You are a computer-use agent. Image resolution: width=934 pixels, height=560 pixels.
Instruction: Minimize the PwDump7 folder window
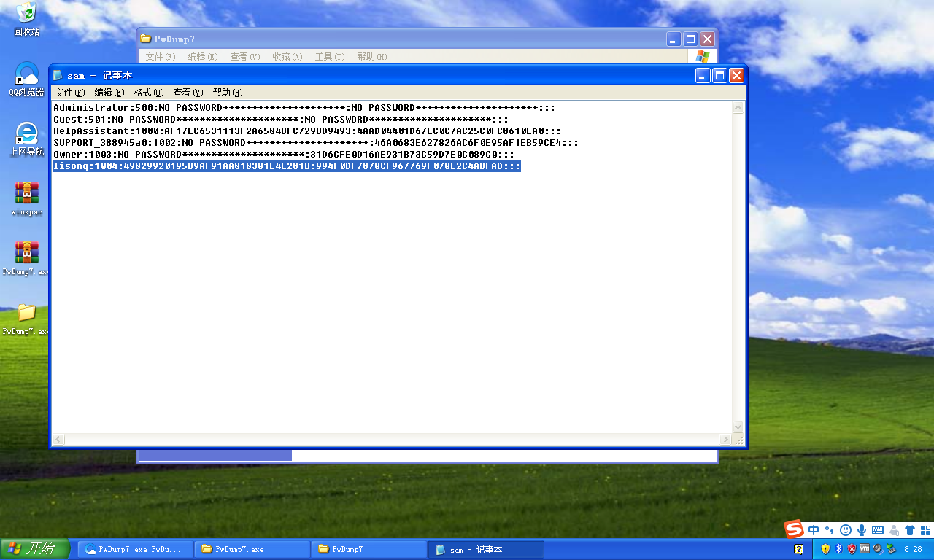pyautogui.click(x=674, y=39)
